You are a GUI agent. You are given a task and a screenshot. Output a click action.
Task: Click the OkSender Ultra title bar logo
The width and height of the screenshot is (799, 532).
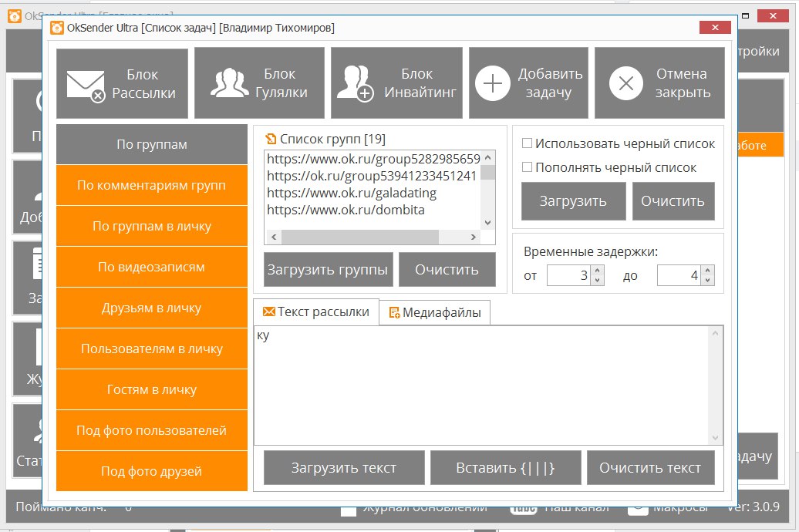click(56, 28)
